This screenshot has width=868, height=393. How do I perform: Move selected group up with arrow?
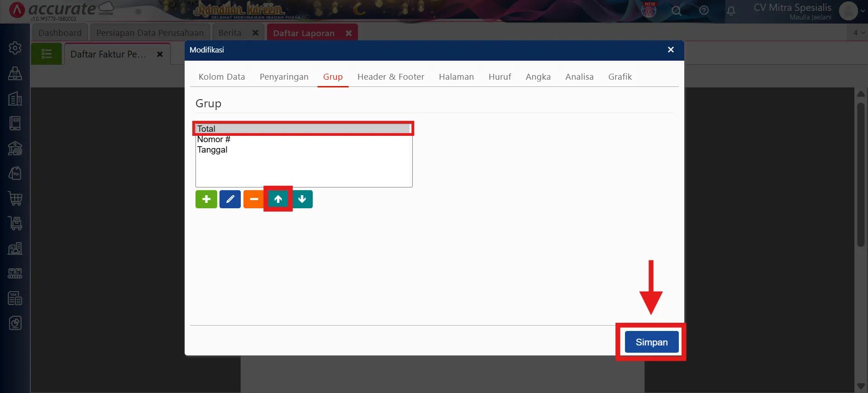(278, 199)
